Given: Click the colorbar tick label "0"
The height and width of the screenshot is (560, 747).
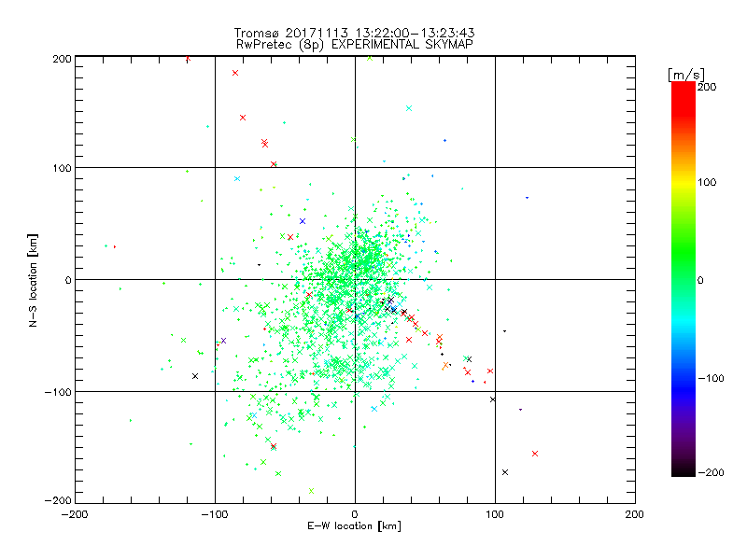Looking at the screenshot, I should [700, 281].
